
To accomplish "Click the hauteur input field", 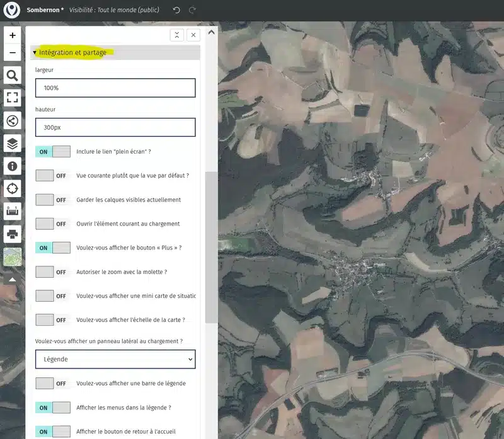I will point(115,127).
